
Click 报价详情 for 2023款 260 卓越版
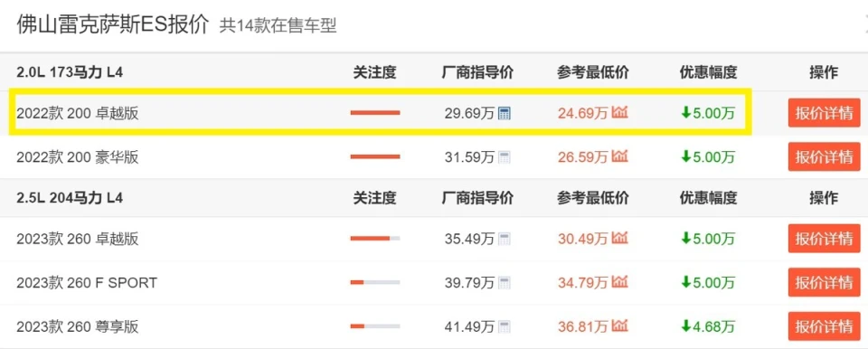click(825, 239)
